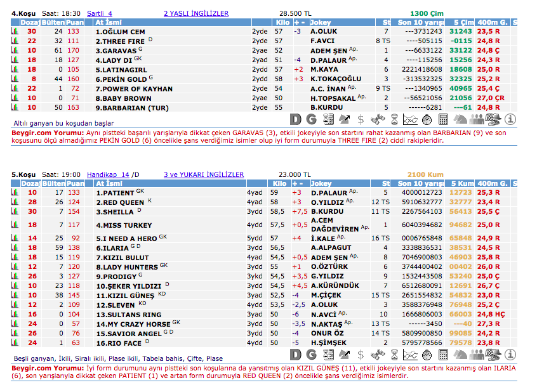Click the 'Dozaj' column header in race 4
The image size is (537, 392).
click(x=30, y=22)
